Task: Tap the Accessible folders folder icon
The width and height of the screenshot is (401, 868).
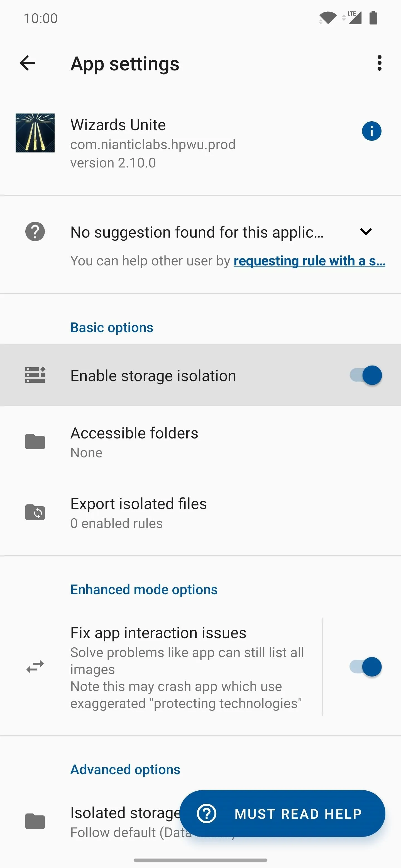Action: point(35,442)
